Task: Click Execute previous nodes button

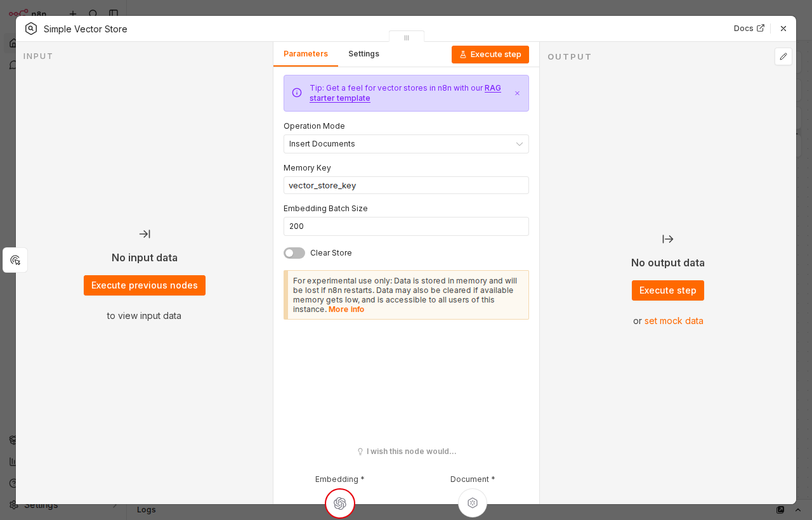Action: (x=145, y=285)
